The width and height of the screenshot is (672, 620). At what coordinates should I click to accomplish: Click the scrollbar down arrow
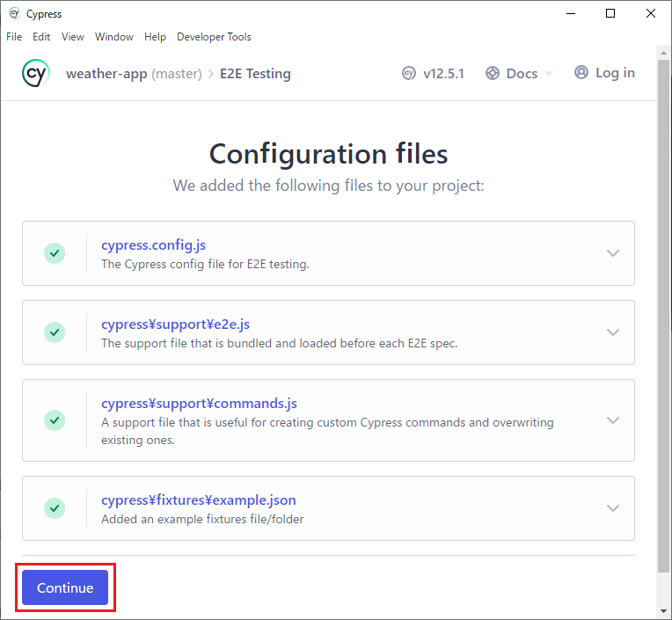coord(663,611)
